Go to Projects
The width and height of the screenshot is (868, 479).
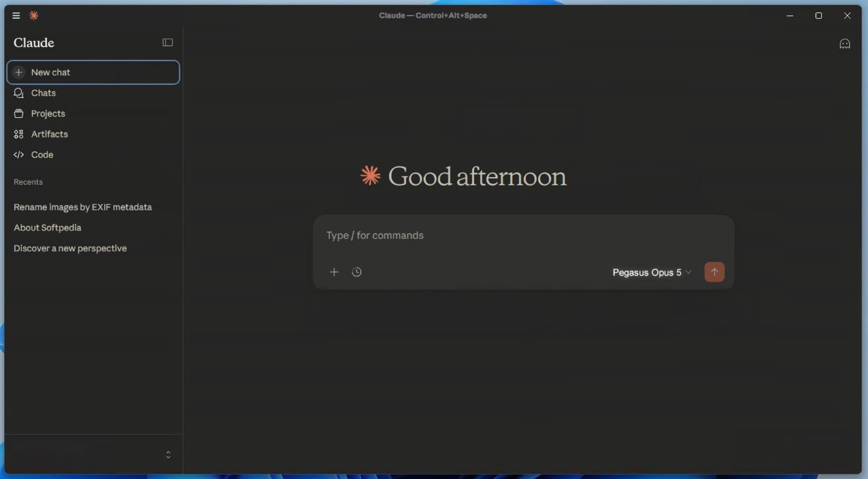tap(93, 114)
